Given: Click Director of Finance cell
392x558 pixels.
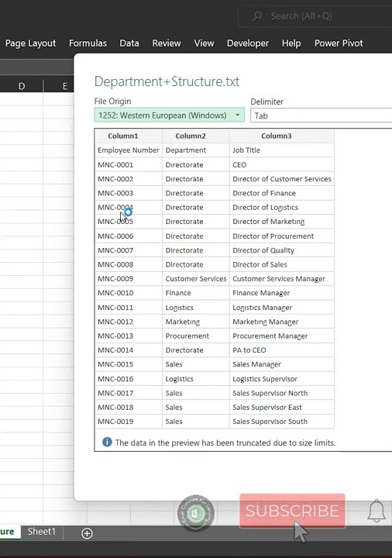Looking at the screenshot, I should [x=282, y=193].
